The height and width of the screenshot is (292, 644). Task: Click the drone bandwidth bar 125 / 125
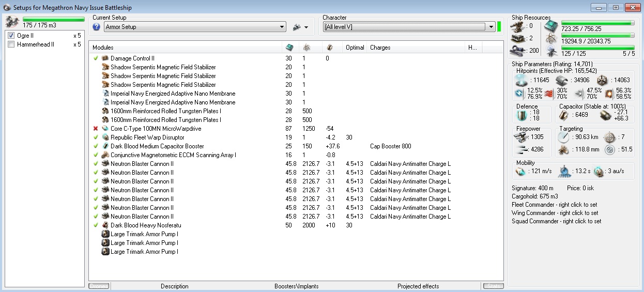[x=598, y=48]
